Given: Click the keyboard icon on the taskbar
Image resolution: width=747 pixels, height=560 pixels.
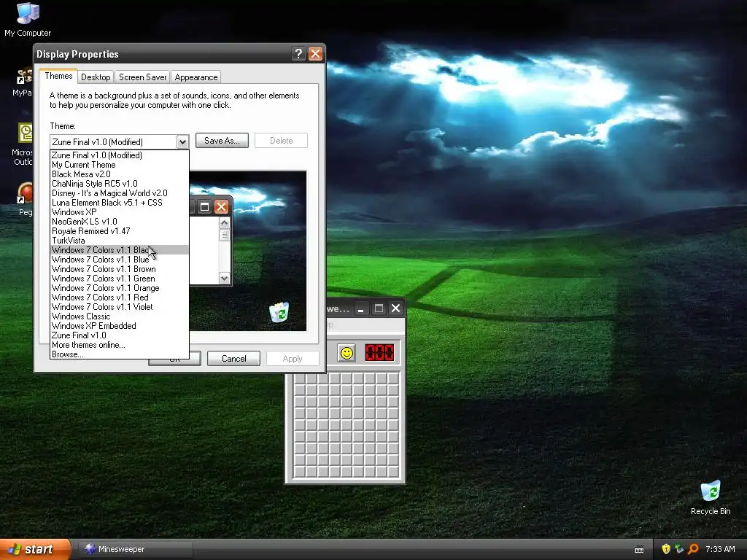Looking at the screenshot, I should pos(639,550).
